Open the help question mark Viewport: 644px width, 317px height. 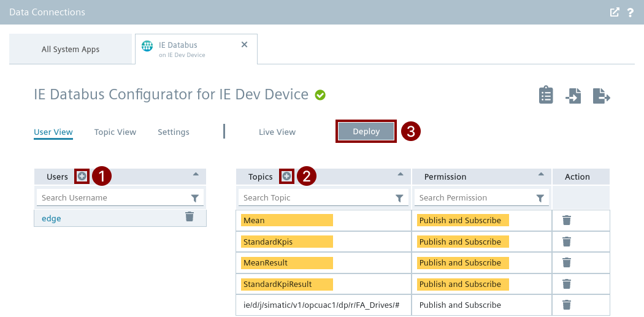click(630, 12)
